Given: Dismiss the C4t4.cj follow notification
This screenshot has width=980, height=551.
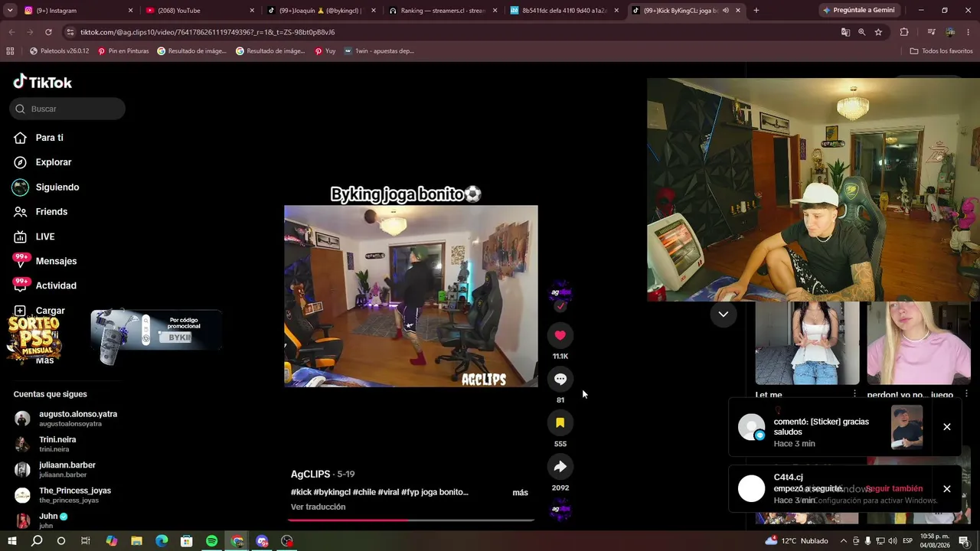Looking at the screenshot, I should [947, 489].
